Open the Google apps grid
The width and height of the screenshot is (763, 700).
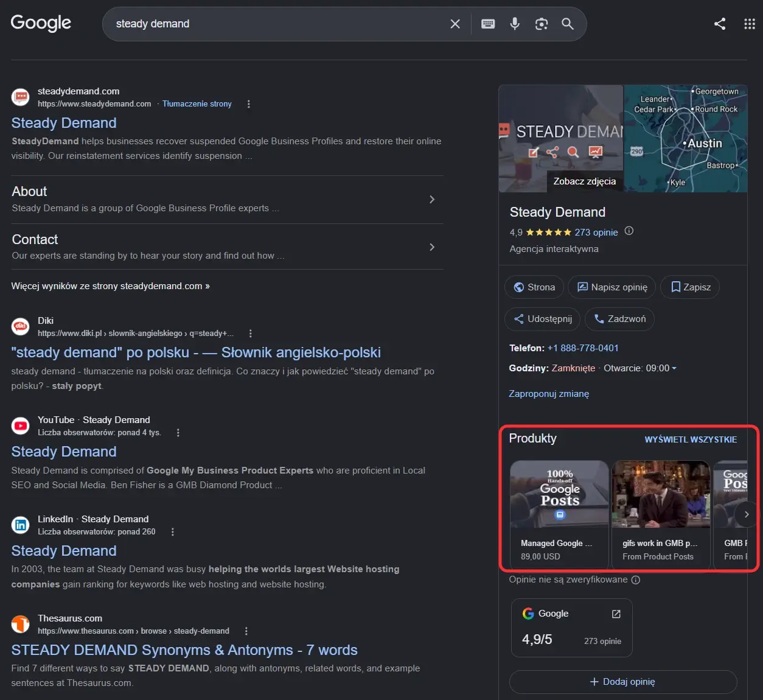click(750, 24)
